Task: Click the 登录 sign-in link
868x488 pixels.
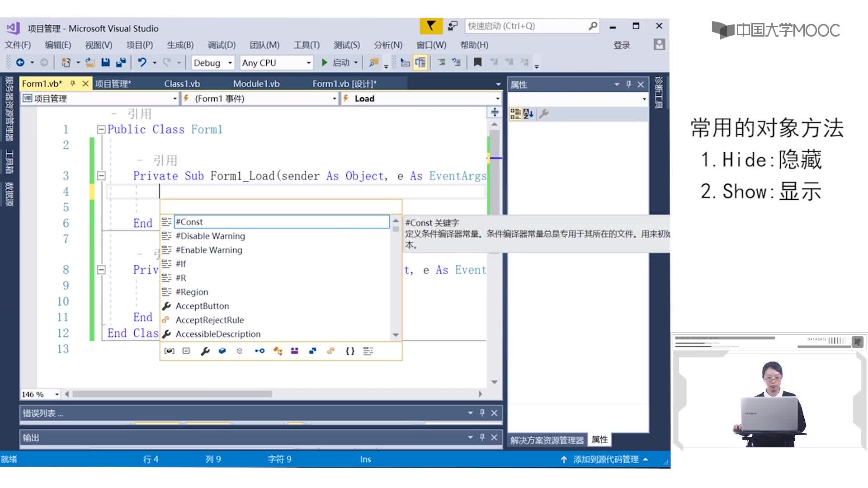Action: [x=622, y=45]
